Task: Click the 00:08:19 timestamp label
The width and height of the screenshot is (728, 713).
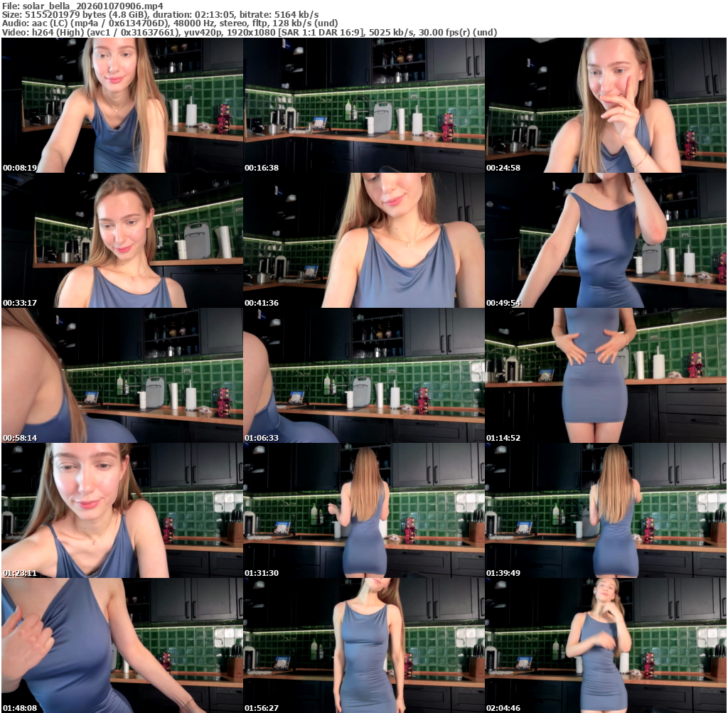Action: point(20,168)
